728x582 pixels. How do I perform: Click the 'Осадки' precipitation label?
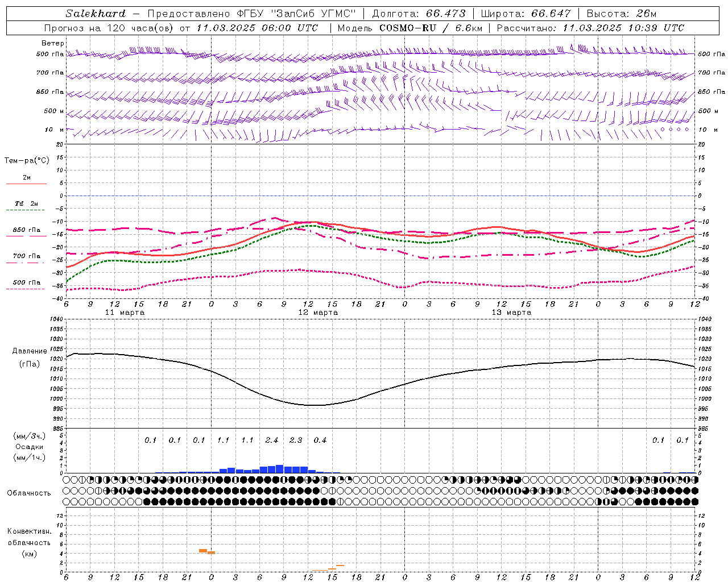click(30, 447)
